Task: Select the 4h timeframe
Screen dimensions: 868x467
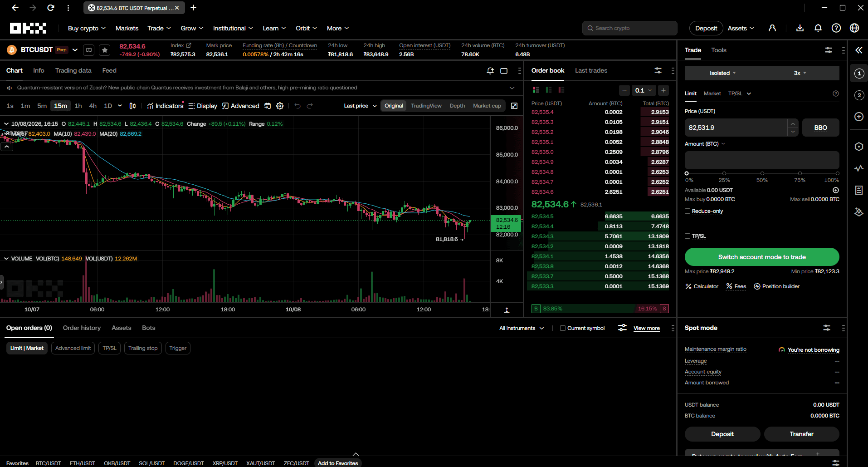Action: click(93, 106)
